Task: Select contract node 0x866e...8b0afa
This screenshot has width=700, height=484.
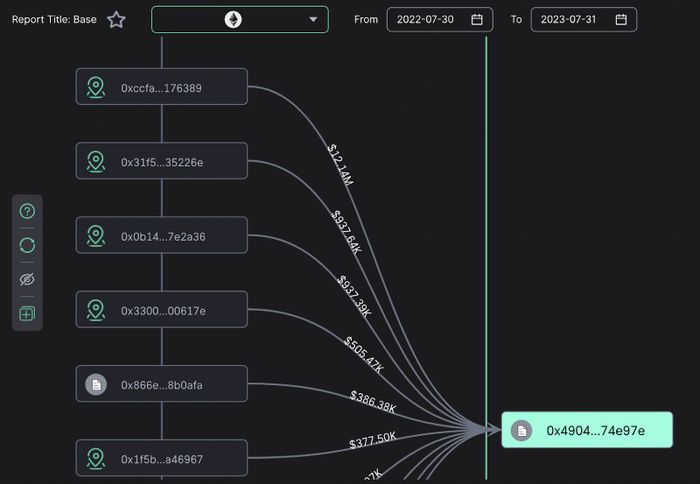Action: click(x=162, y=384)
